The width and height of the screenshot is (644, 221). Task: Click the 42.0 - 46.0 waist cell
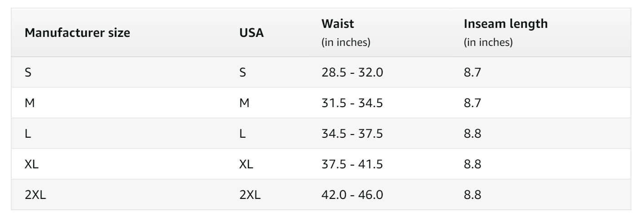point(349,195)
